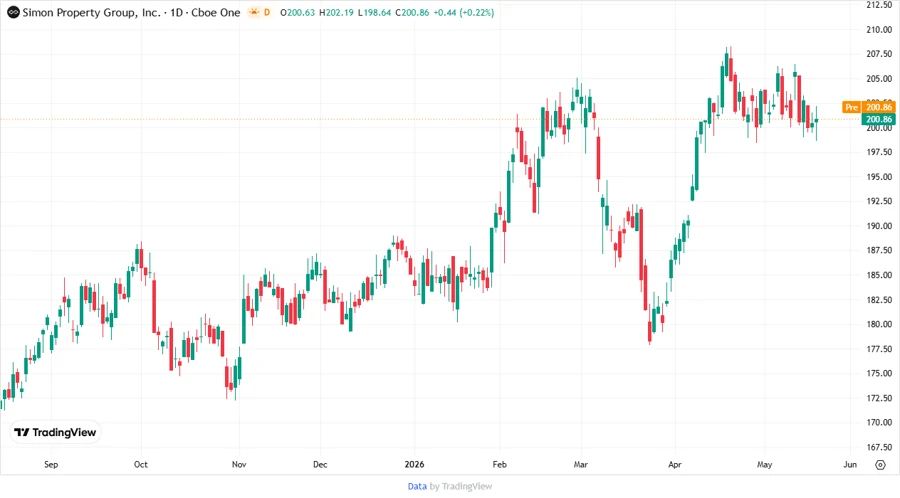Click the Sep label on time axis
The width and height of the screenshot is (900, 498).
(x=51, y=465)
